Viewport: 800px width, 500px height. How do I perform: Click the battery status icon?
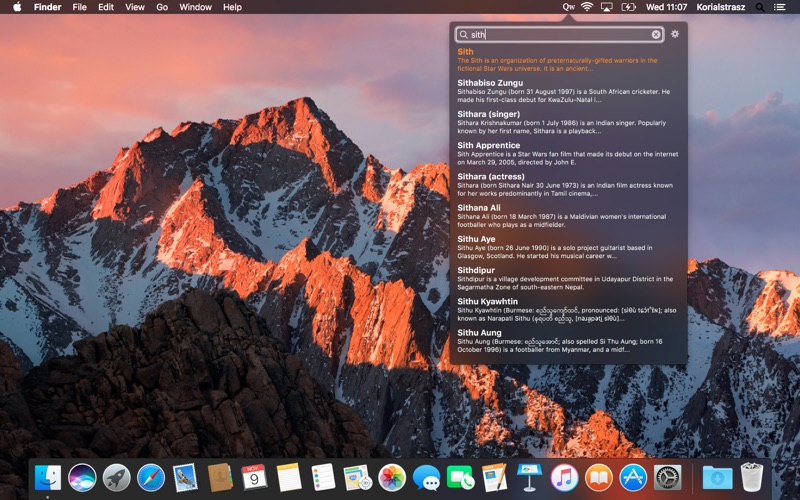click(x=628, y=7)
